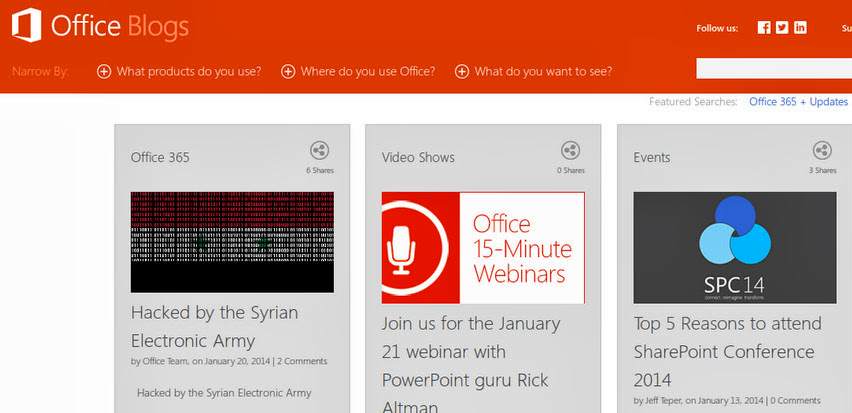The height and width of the screenshot is (413, 852).
Task: Click share icon on Events card
Action: tap(822, 151)
